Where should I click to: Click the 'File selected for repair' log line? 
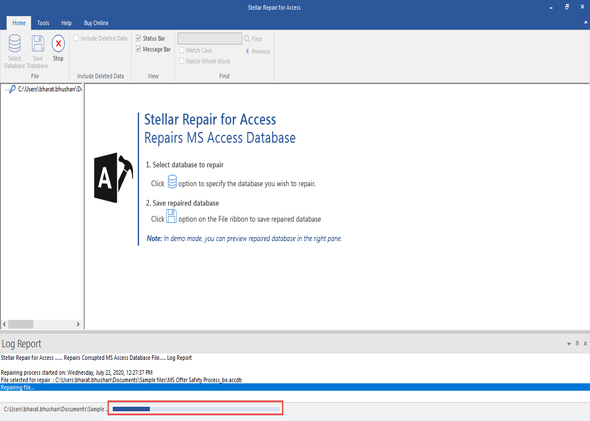121,380
